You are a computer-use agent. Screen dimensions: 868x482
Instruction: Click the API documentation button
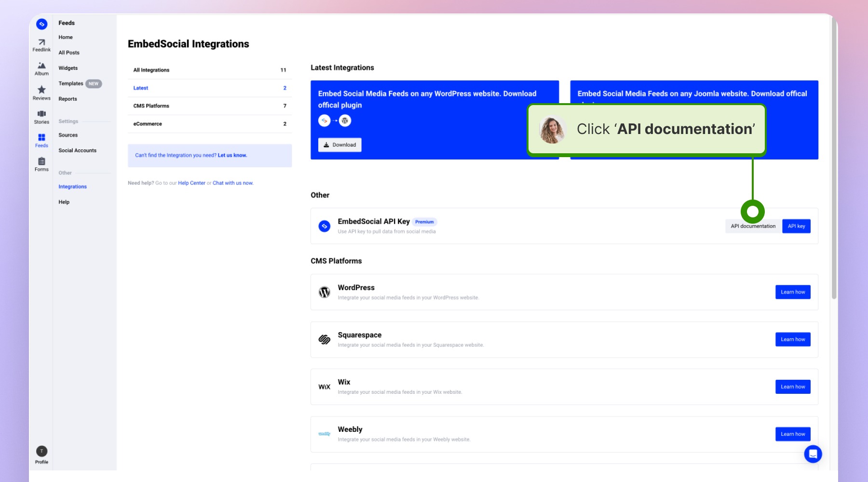coord(753,226)
